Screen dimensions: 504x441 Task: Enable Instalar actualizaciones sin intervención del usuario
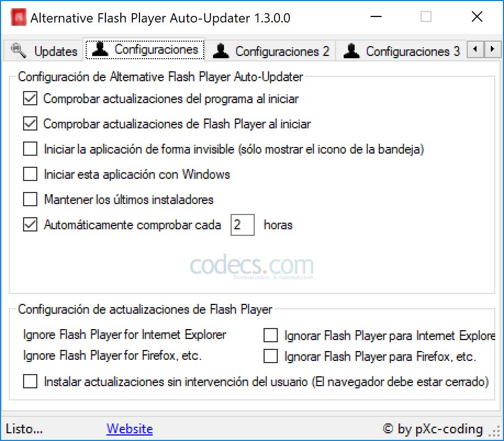[x=30, y=381]
